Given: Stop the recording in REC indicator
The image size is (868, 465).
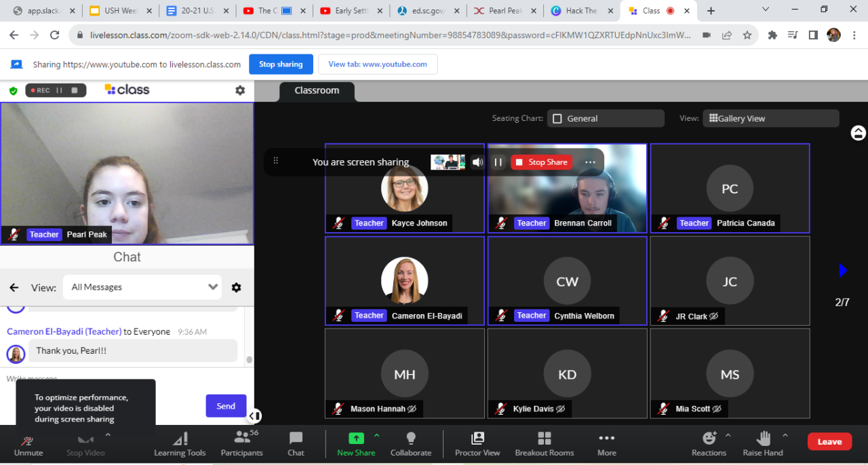Looking at the screenshot, I should pos(75,90).
